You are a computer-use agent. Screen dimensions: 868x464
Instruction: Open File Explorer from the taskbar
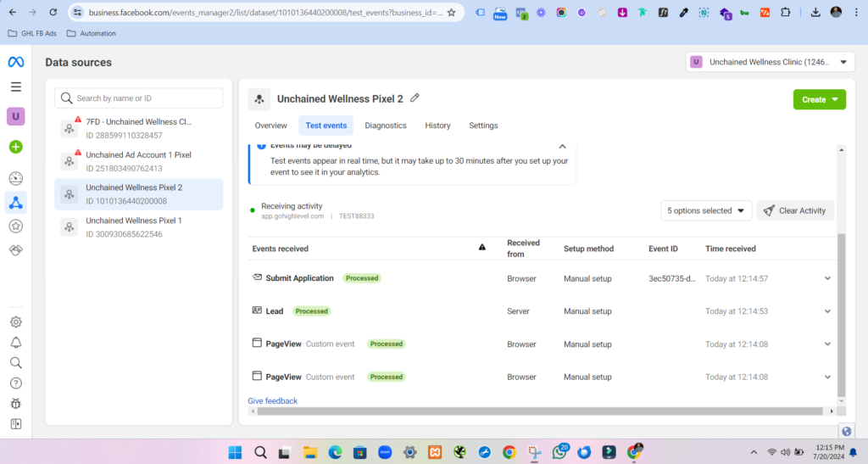click(310, 452)
